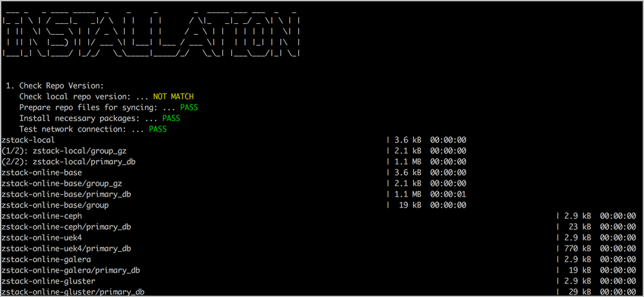The image size is (644, 297).
Task: Click PASS after 'Prepare repo files for syncing'
Action: (x=189, y=108)
